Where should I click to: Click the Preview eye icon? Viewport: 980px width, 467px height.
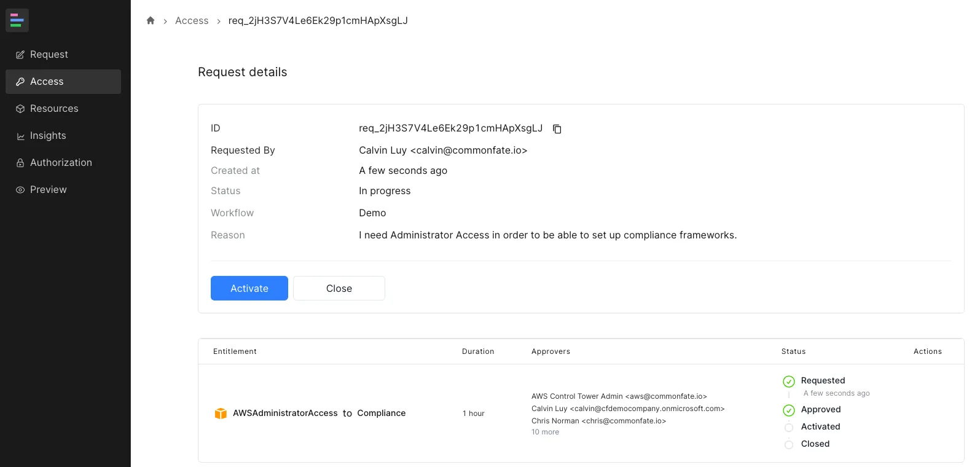click(20, 190)
